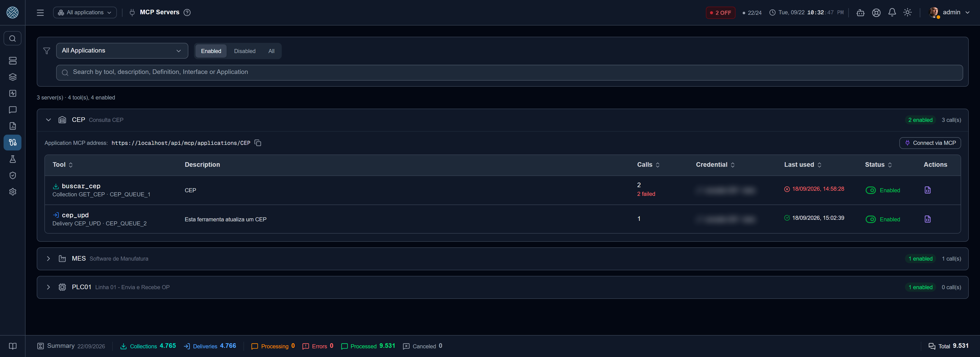Screen dimensions: 980x357
Task: Open the layers icon in the left sidebar
Action: pyautogui.click(x=13, y=77)
